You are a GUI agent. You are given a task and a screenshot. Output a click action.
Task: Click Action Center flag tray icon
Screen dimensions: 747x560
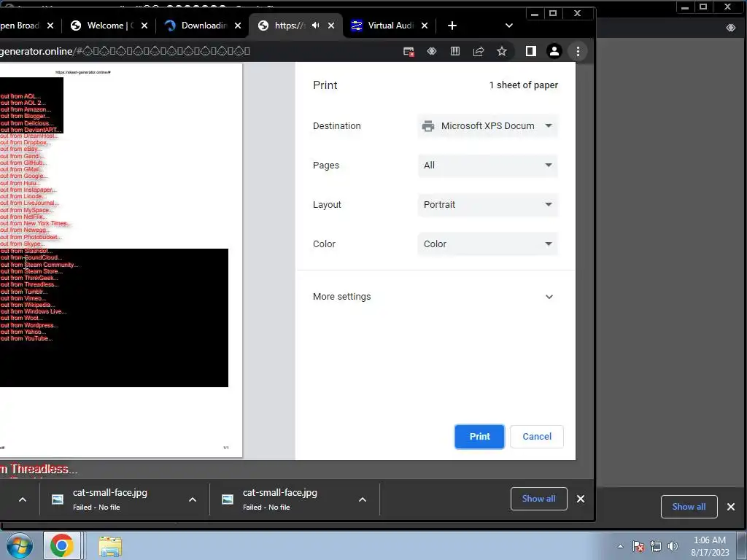(638, 546)
